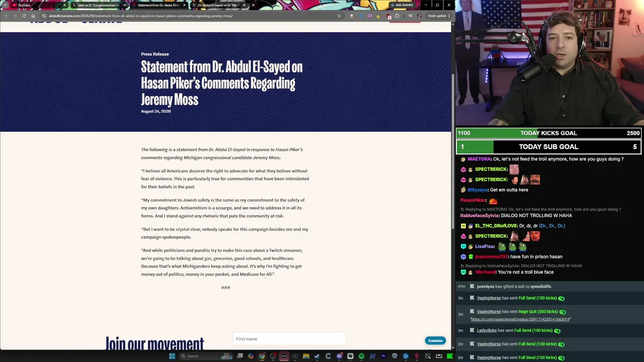
Task: Click the Ask Gemini button
Action: [401, 5]
